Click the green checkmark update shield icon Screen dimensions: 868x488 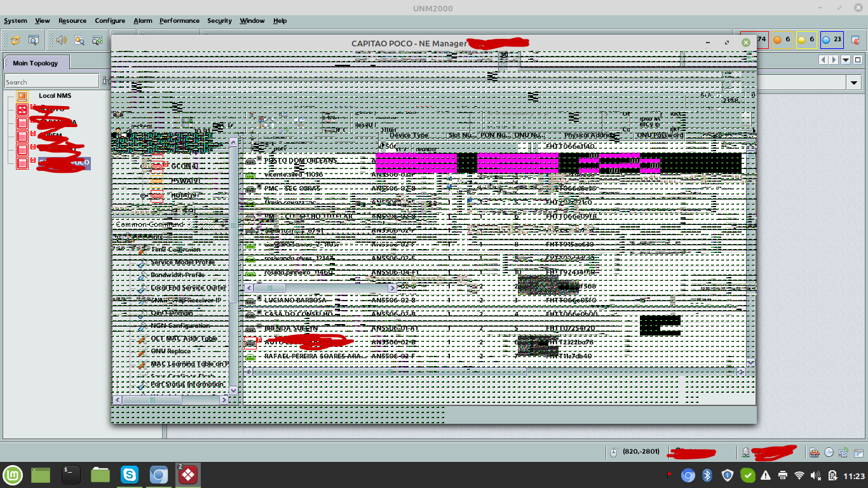[x=749, y=475]
